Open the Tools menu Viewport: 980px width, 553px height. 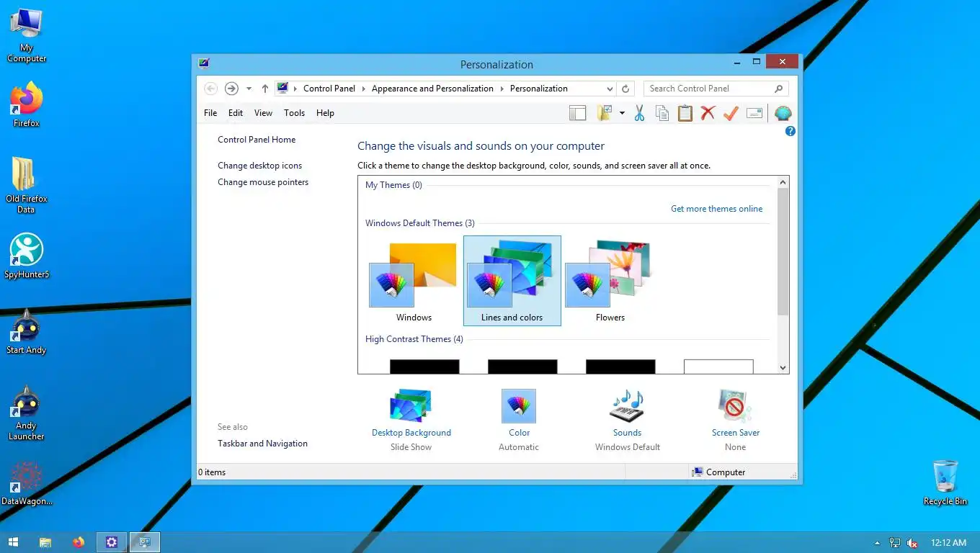tap(294, 113)
